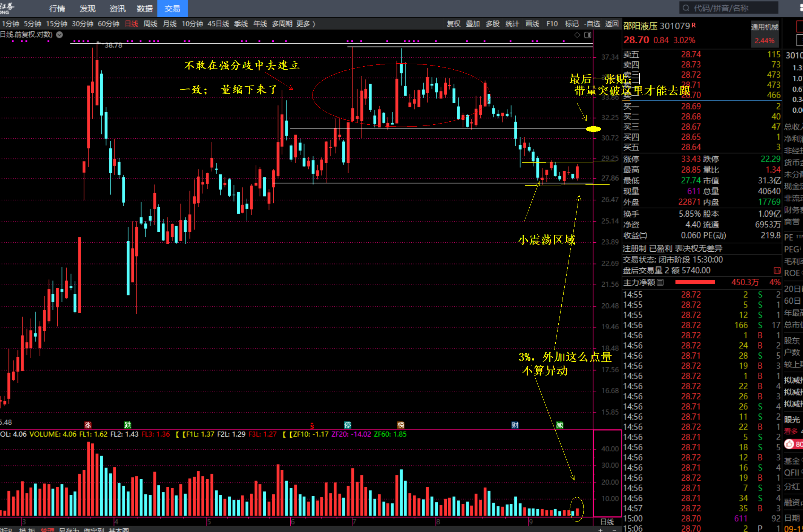Click the green 减 event marker
This screenshot has height=532, width=803.
(x=560, y=425)
